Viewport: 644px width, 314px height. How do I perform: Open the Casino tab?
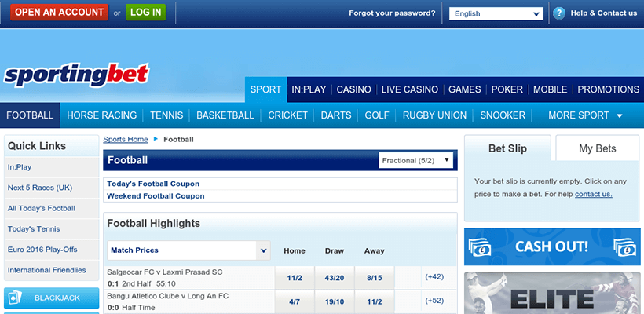coord(353,89)
